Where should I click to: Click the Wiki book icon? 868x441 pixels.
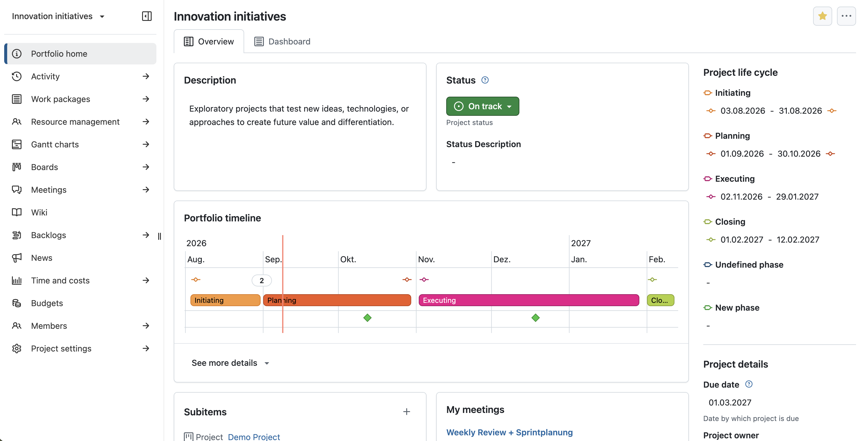pos(16,212)
